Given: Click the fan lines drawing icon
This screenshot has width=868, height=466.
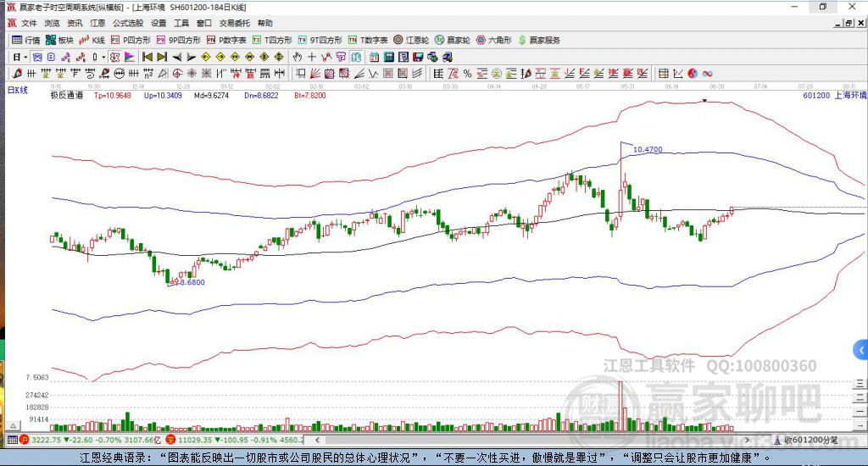Looking at the screenshot, I should (x=315, y=74).
